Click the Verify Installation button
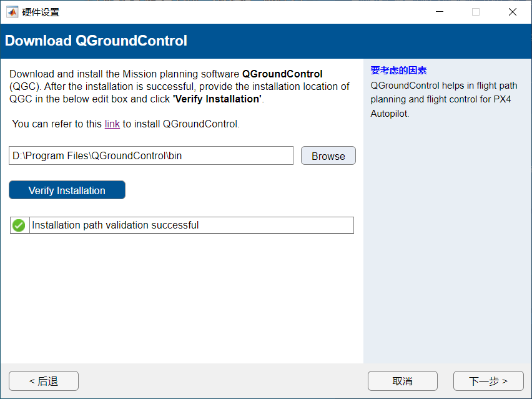Image resolution: width=532 pixels, height=399 pixels. point(67,190)
